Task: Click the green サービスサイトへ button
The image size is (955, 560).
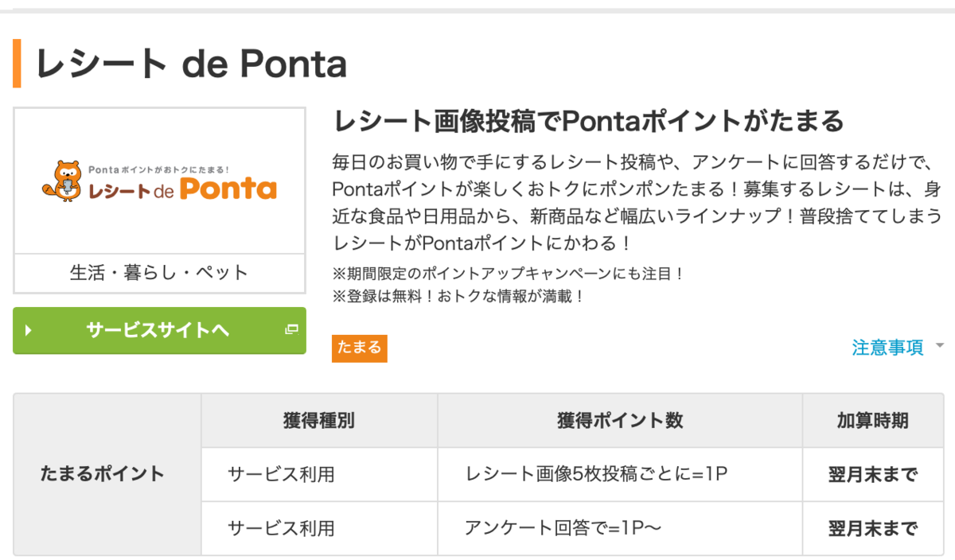Action: (159, 330)
